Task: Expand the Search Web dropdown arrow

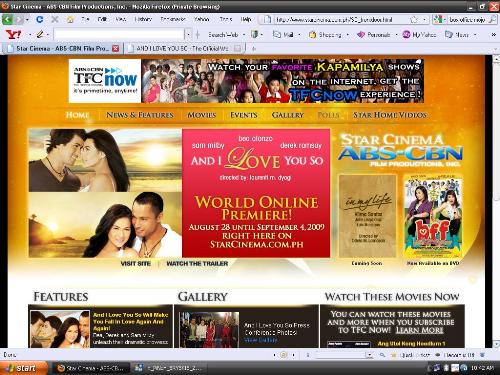Action: click(244, 34)
